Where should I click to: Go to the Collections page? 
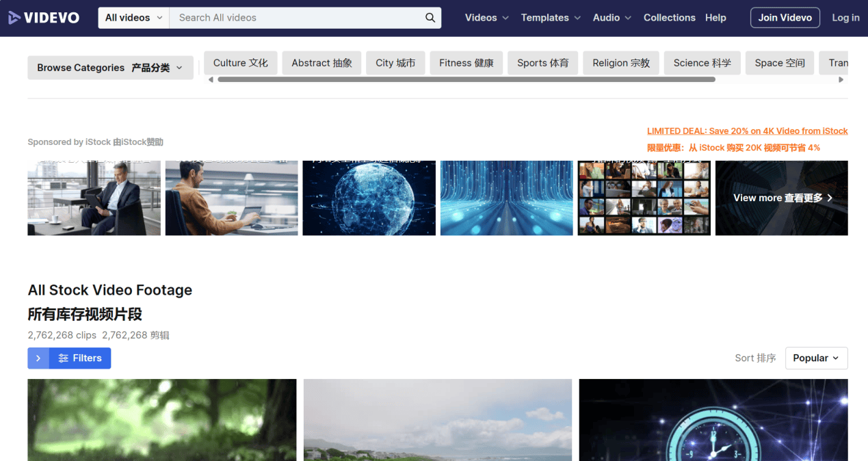pyautogui.click(x=669, y=18)
